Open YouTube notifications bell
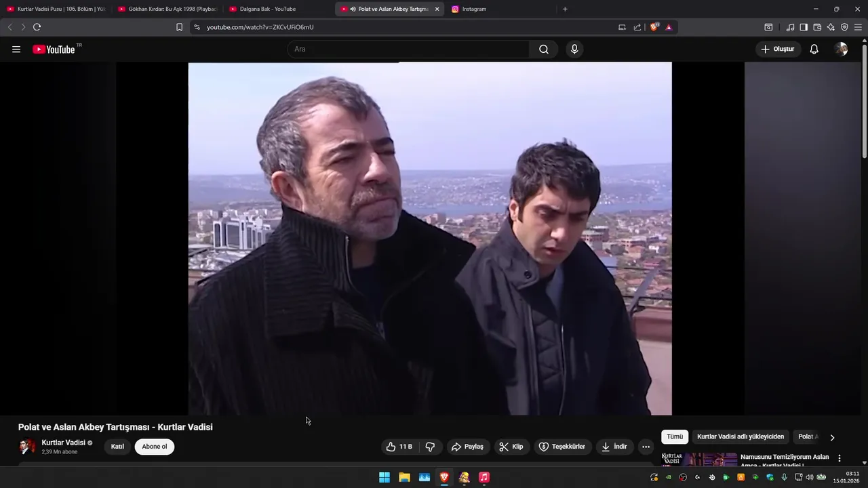The width and height of the screenshot is (868, 488). click(x=814, y=49)
